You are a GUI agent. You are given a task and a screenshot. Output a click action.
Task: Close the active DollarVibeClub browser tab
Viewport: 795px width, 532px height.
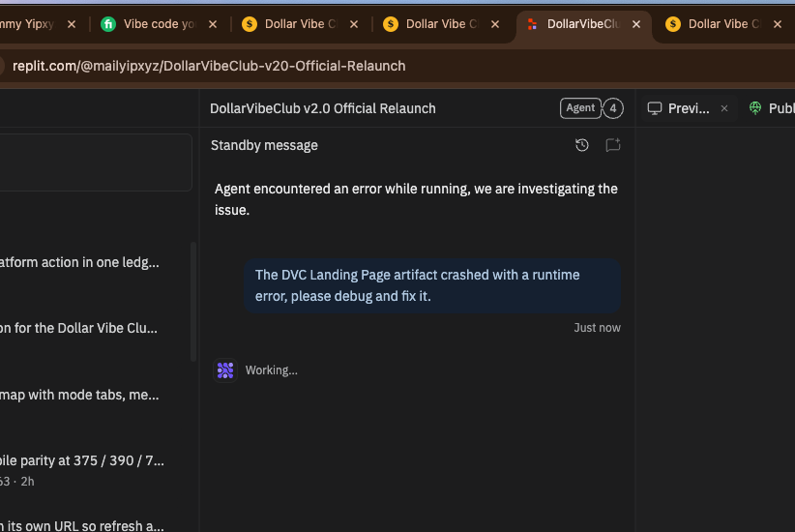coord(636,24)
